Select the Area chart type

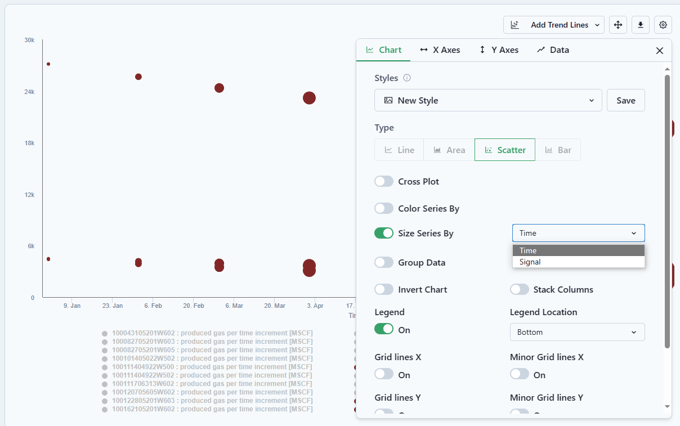[448, 150]
